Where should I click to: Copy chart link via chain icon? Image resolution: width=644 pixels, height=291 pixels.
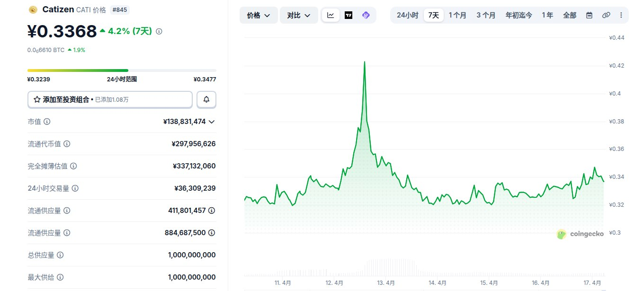click(x=606, y=15)
